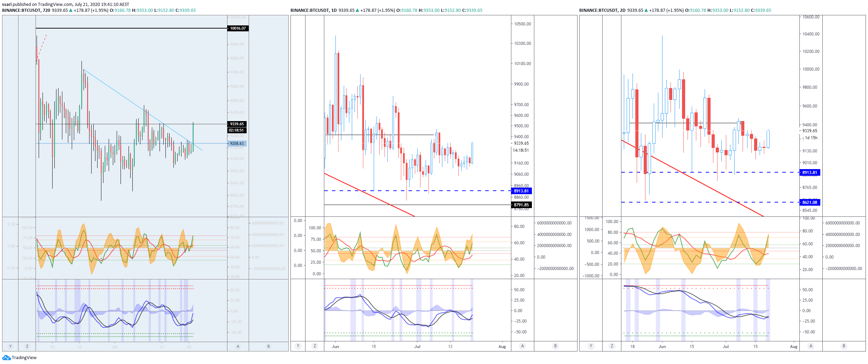Screen dimensions: 868x364
Task: Click 10600.00 on the 2D price axis
Action: coord(811,17)
